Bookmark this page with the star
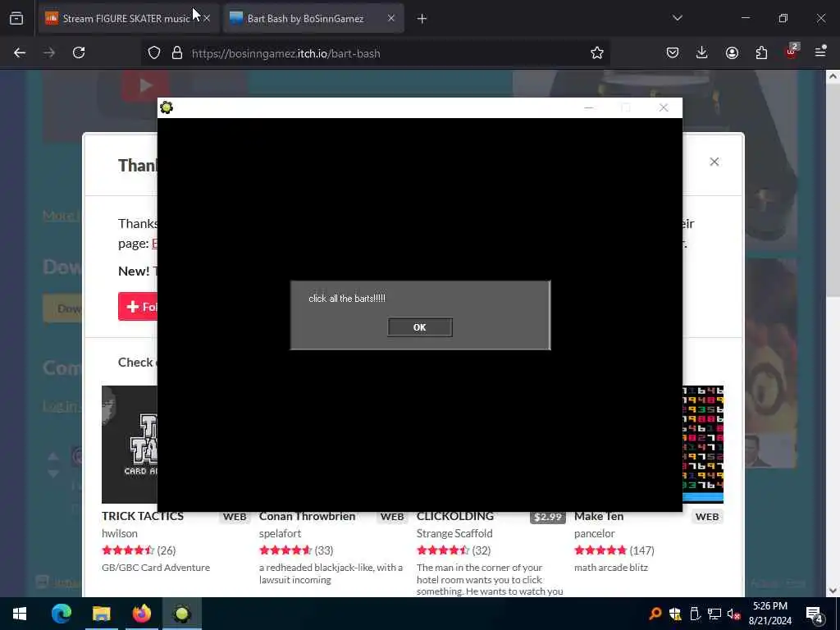Viewport: 840px width, 630px height. tap(597, 52)
